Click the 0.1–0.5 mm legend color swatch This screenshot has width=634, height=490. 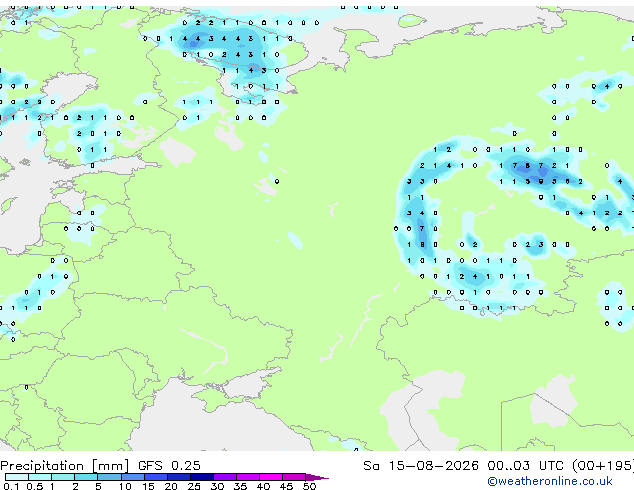tap(17, 477)
